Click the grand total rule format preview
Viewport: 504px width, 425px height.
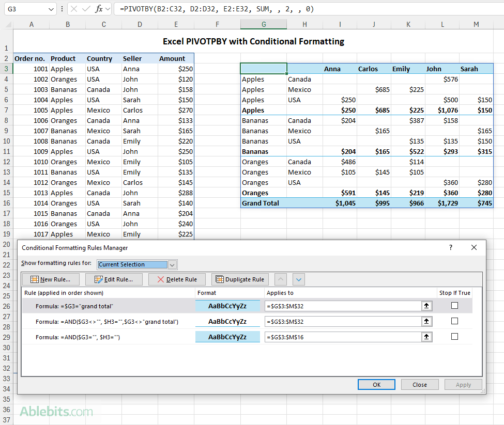227,306
